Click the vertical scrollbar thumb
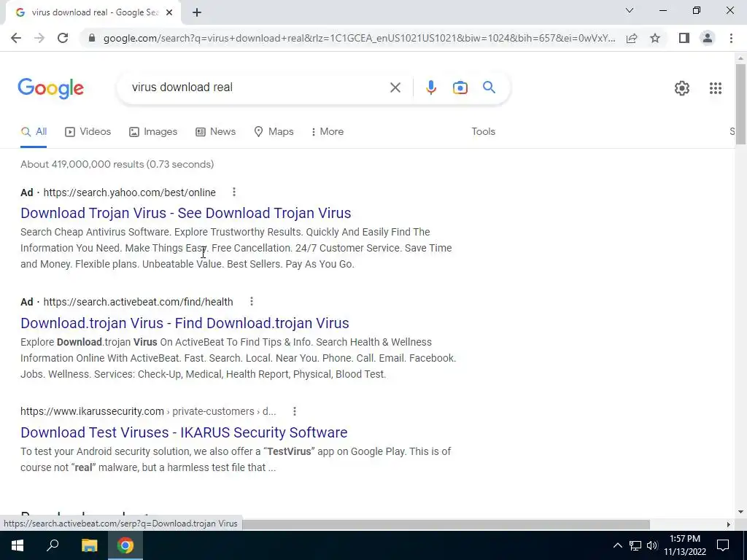Image resolution: width=747 pixels, height=560 pixels. tap(740, 104)
